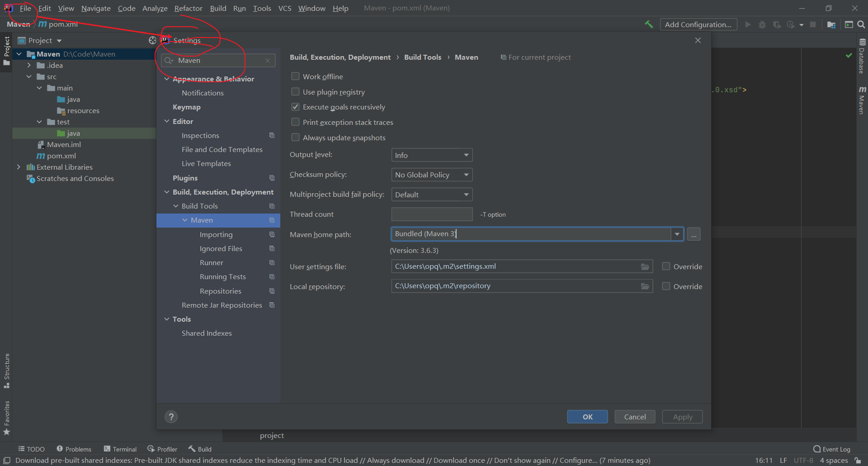
Task: Open the Structure tool window sidebar
Action: coord(6,370)
